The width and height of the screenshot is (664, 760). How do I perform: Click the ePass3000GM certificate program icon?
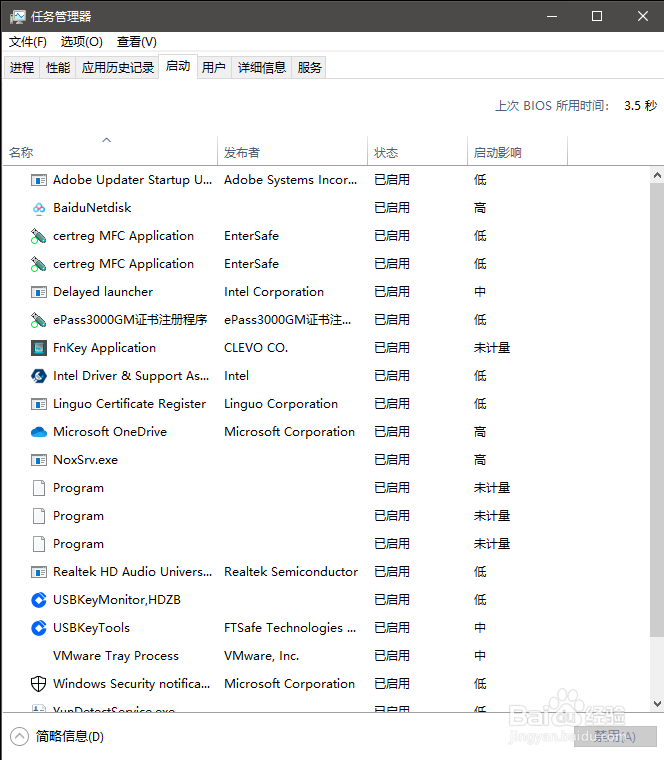[x=39, y=320]
